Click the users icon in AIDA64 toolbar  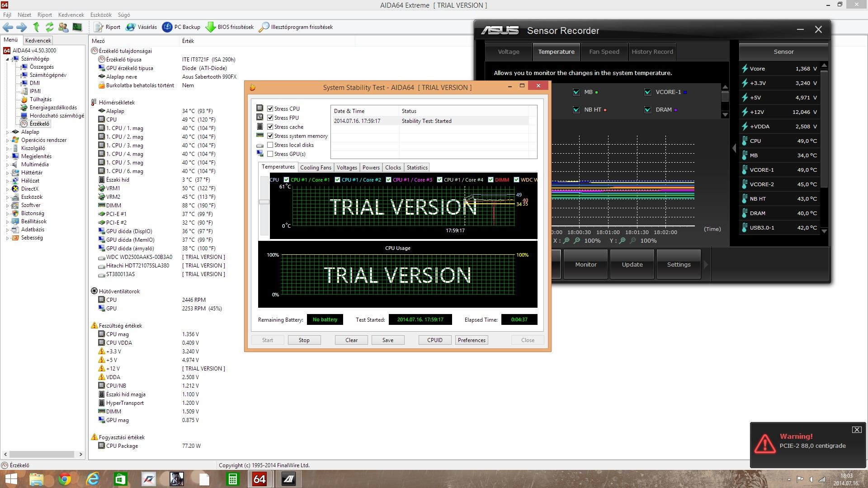tap(63, 27)
